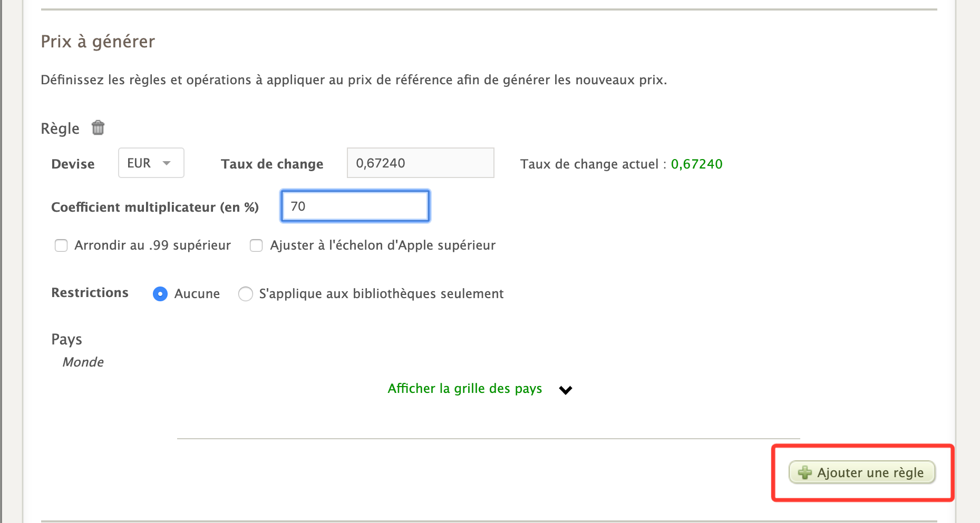Click the Devise label
980x523 pixels.
coord(73,164)
